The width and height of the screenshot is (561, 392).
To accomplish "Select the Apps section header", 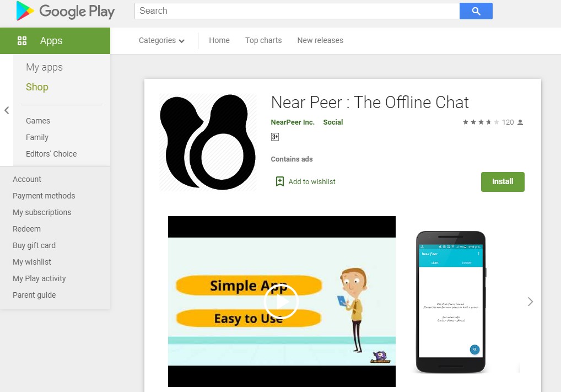I will point(55,41).
